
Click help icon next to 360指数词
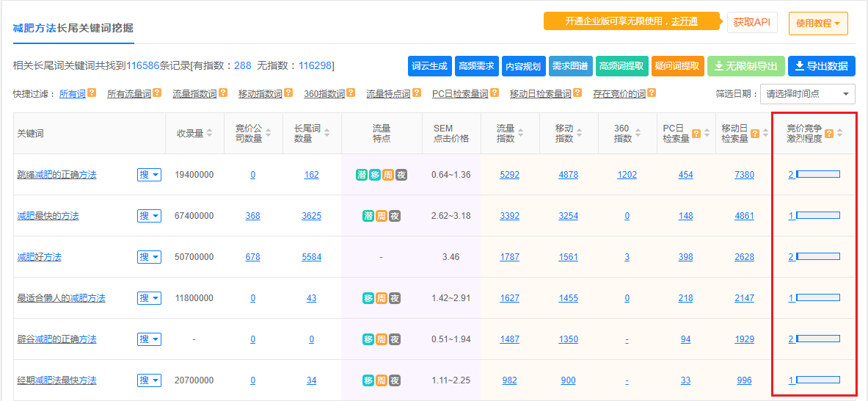click(x=351, y=94)
